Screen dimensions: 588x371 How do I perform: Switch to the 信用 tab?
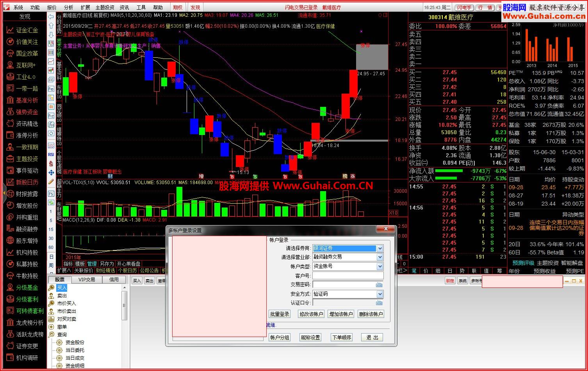pyautogui.click(x=114, y=280)
